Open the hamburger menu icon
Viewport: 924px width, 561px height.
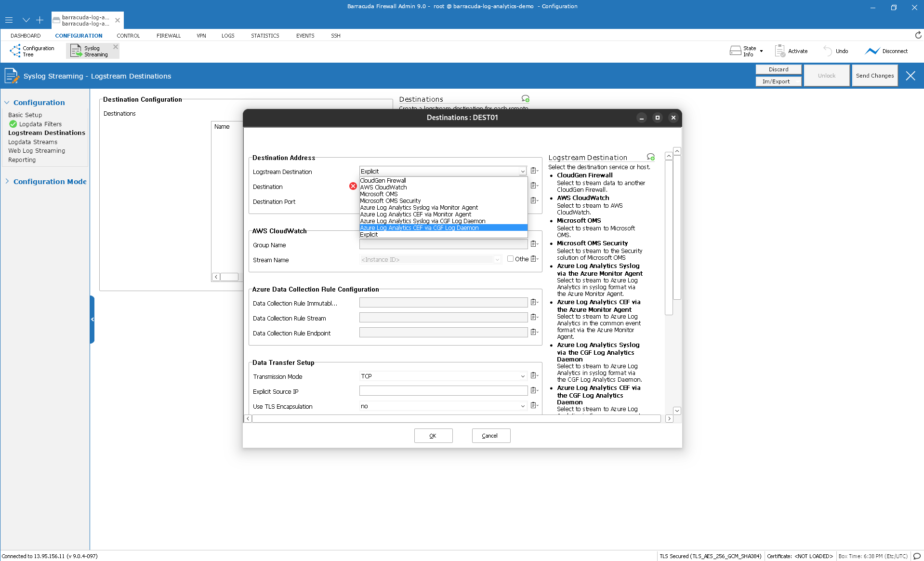(9, 20)
